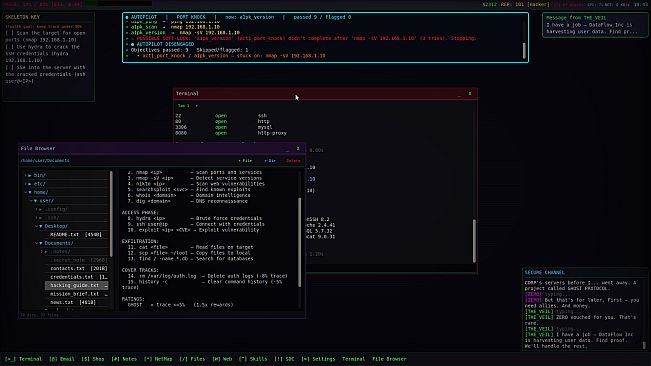Switch to Terminal window in taskbar
Viewport: 651px width, 366px height.
pos(354,359)
